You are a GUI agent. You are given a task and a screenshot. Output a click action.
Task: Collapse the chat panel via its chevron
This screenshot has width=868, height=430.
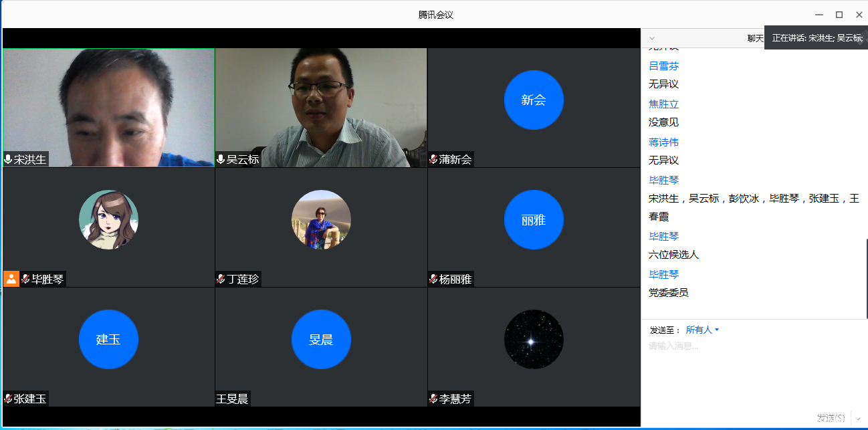(x=651, y=38)
